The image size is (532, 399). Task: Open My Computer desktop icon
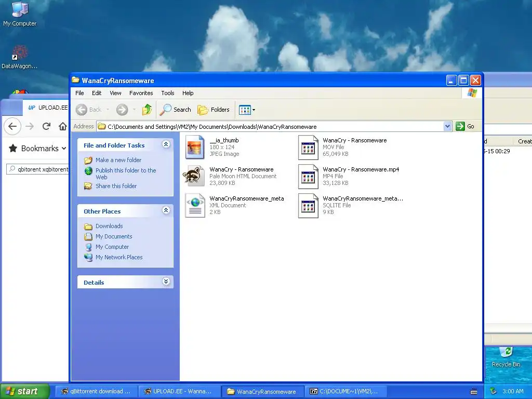tap(20, 14)
